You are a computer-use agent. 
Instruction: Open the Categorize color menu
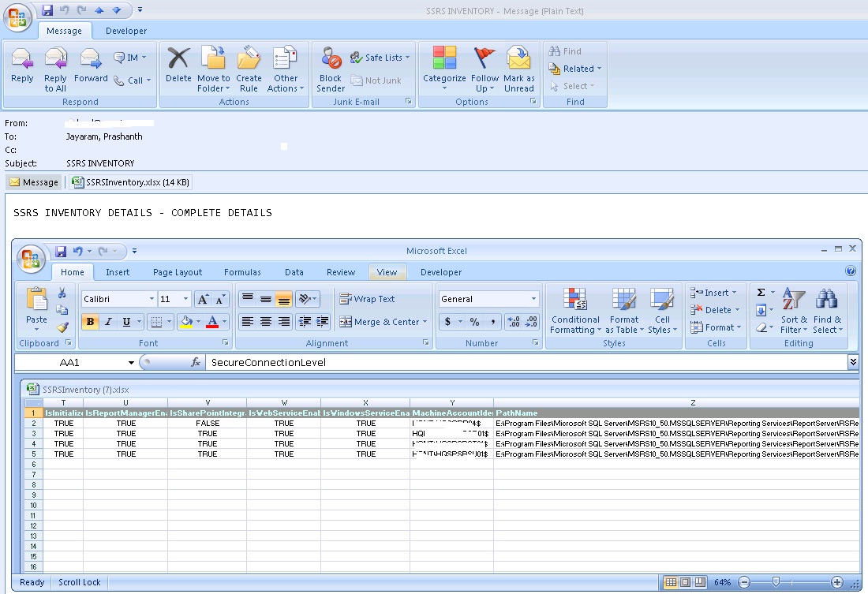pyautogui.click(x=444, y=68)
